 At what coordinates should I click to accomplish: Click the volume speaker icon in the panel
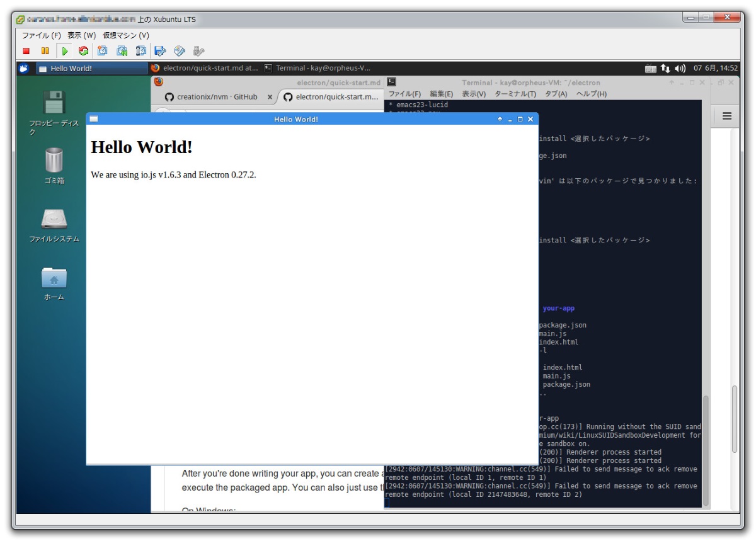click(680, 68)
